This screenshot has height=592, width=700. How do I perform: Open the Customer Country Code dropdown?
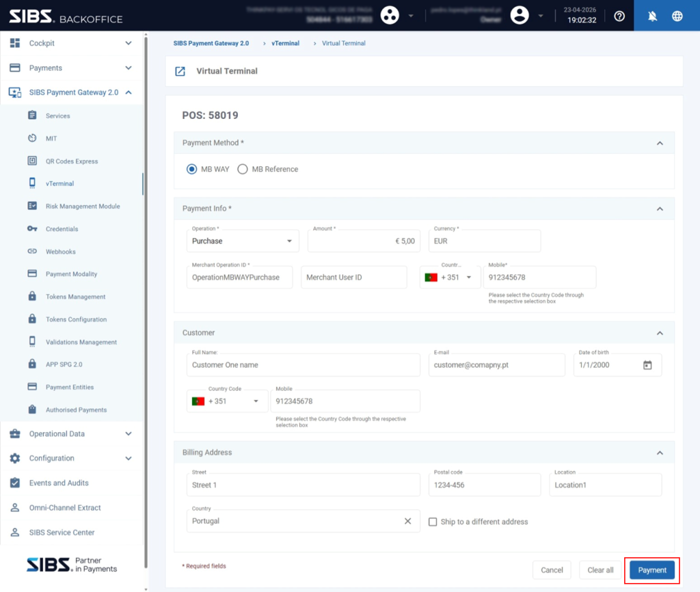click(x=227, y=401)
